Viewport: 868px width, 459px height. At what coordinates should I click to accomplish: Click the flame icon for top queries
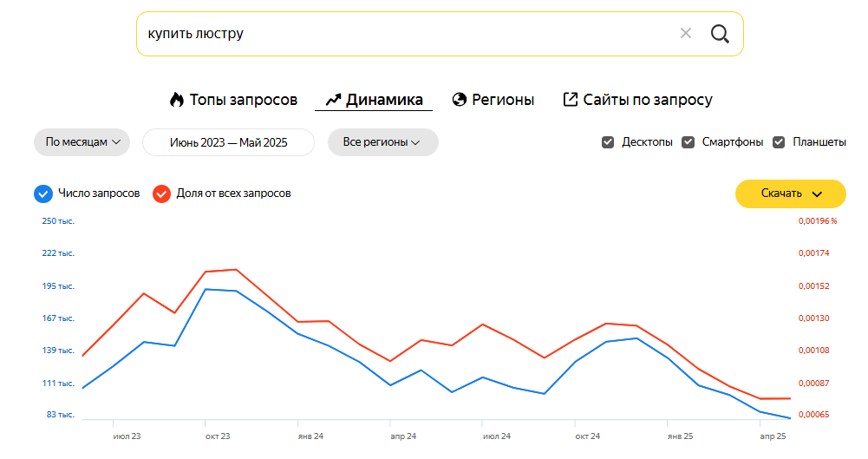(x=177, y=100)
